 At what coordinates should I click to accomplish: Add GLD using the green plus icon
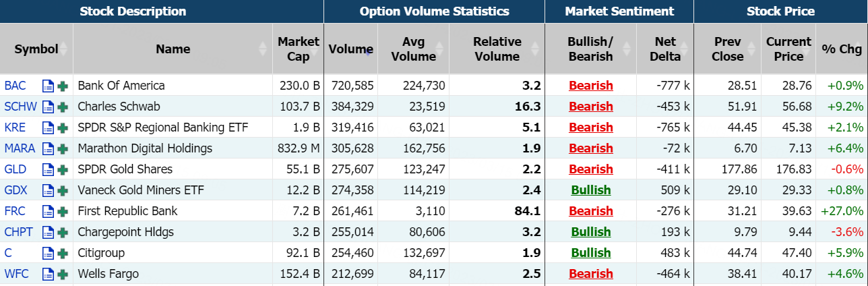point(63,169)
